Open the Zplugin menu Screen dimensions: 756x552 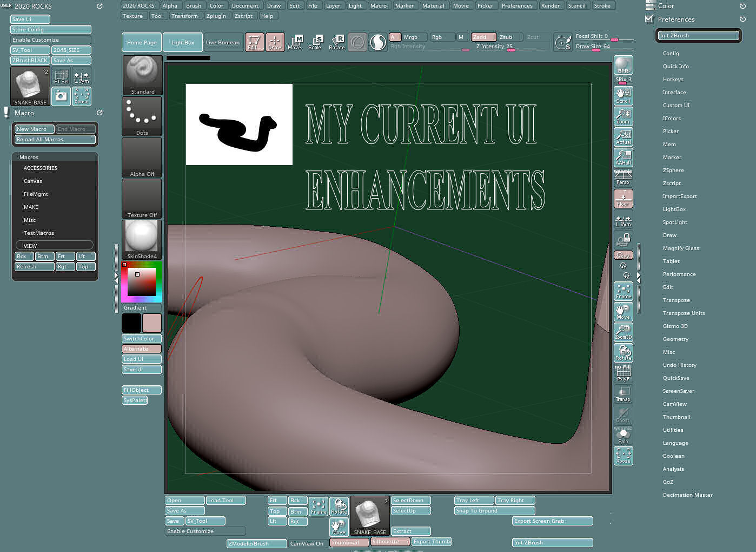[216, 16]
